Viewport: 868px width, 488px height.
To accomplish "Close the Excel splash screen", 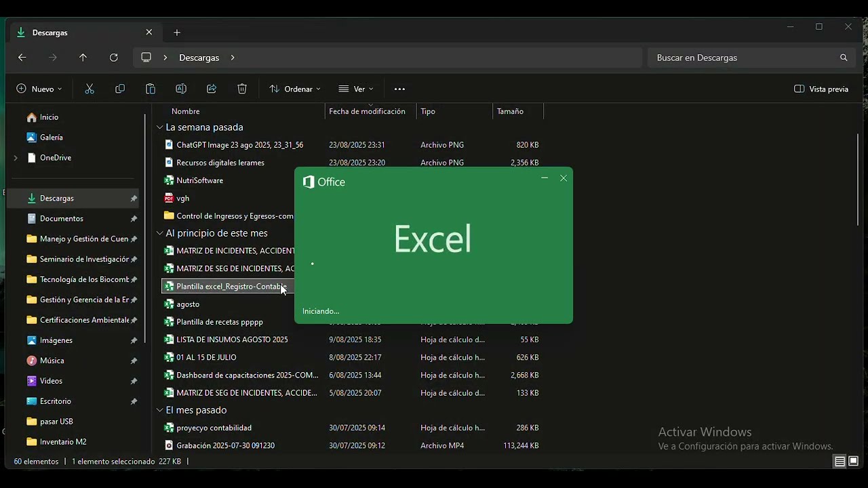I will point(564,178).
